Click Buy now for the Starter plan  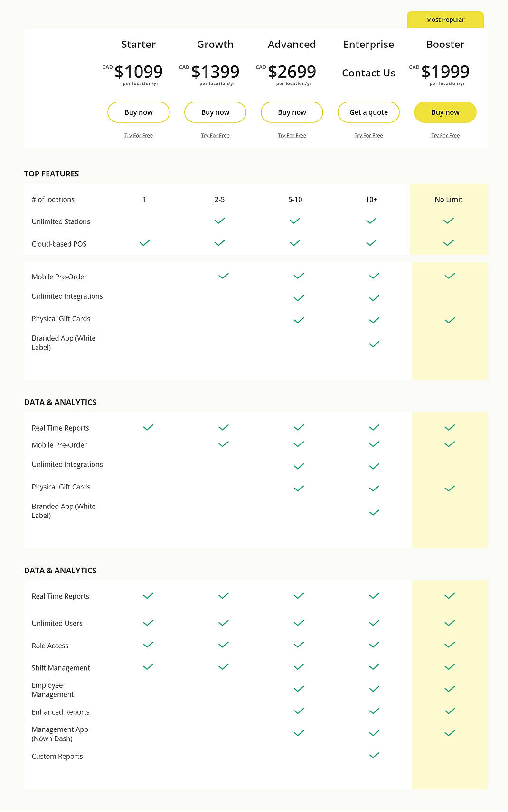tap(138, 112)
